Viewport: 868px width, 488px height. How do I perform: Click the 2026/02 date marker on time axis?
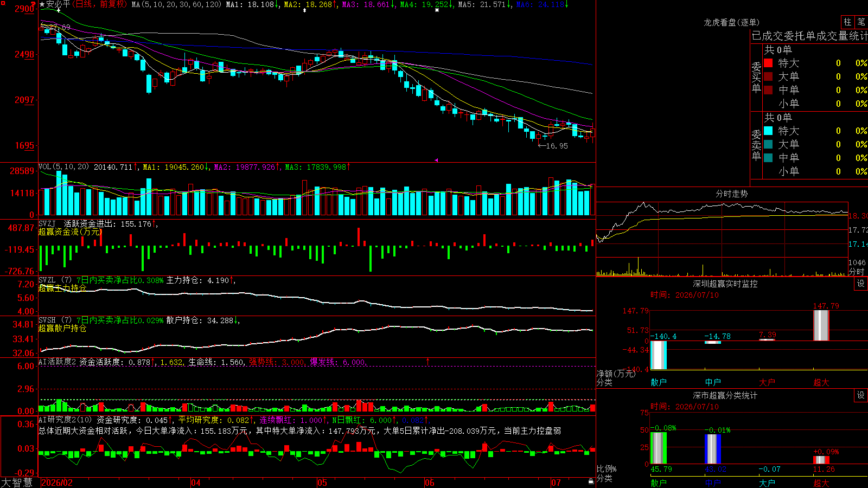[57, 483]
